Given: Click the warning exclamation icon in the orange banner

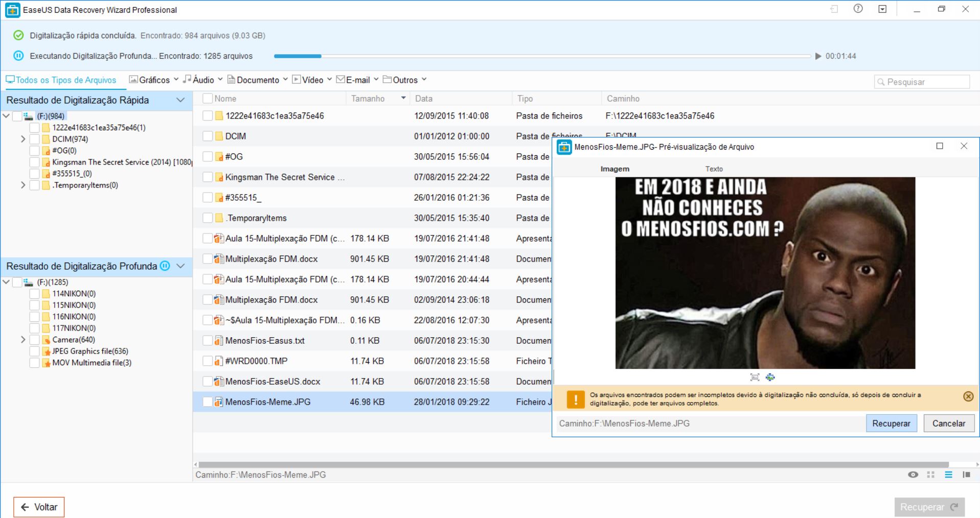Looking at the screenshot, I should (576, 399).
